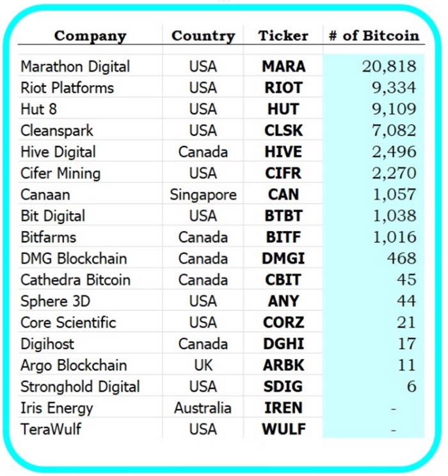Click the WULF ticker symbol

click(x=283, y=429)
